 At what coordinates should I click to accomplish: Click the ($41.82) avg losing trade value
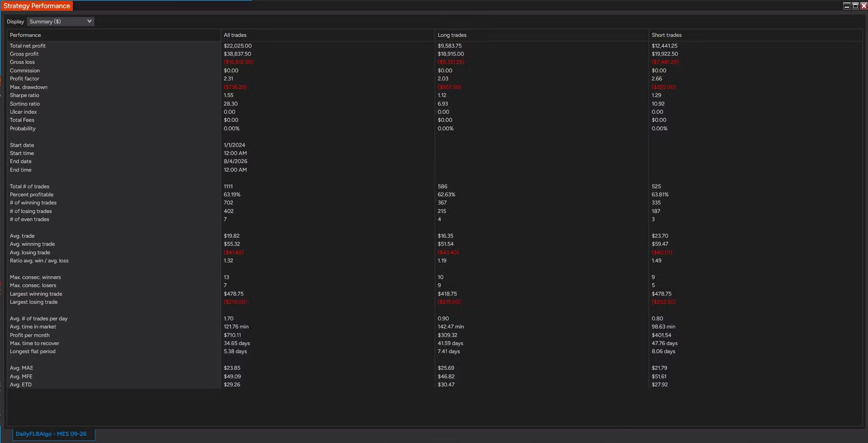[234, 253]
